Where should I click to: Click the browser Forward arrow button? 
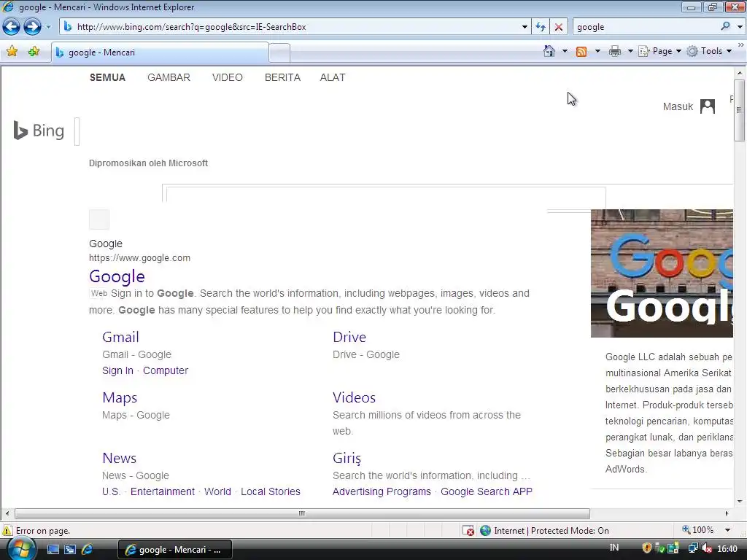[32, 27]
